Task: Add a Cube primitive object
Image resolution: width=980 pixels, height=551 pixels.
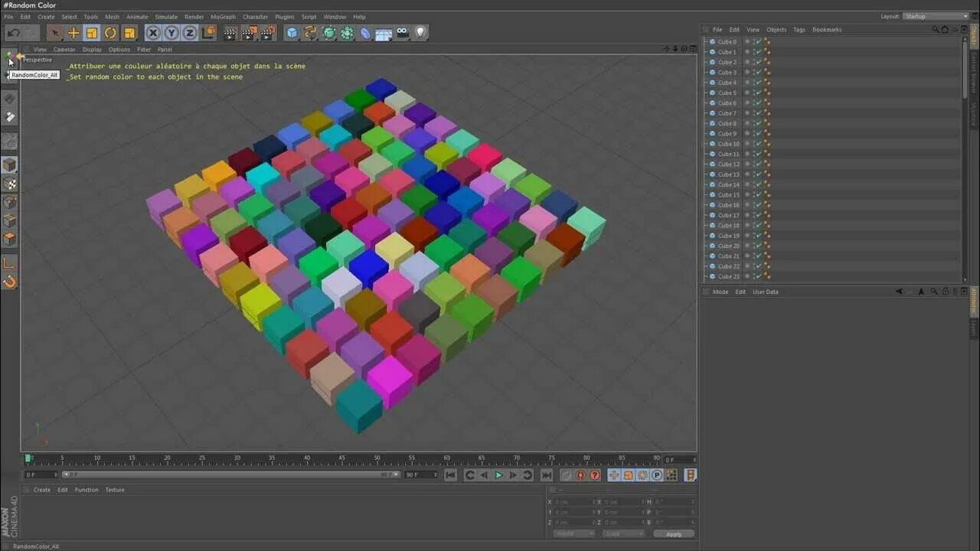Action: [x=292, y=33]
